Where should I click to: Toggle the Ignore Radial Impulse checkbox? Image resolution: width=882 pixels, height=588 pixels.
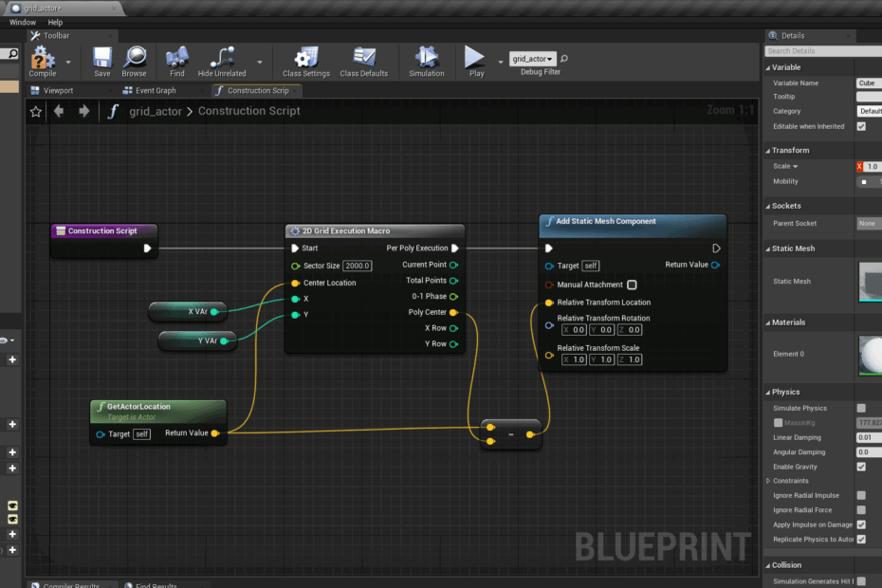point(861,495)
